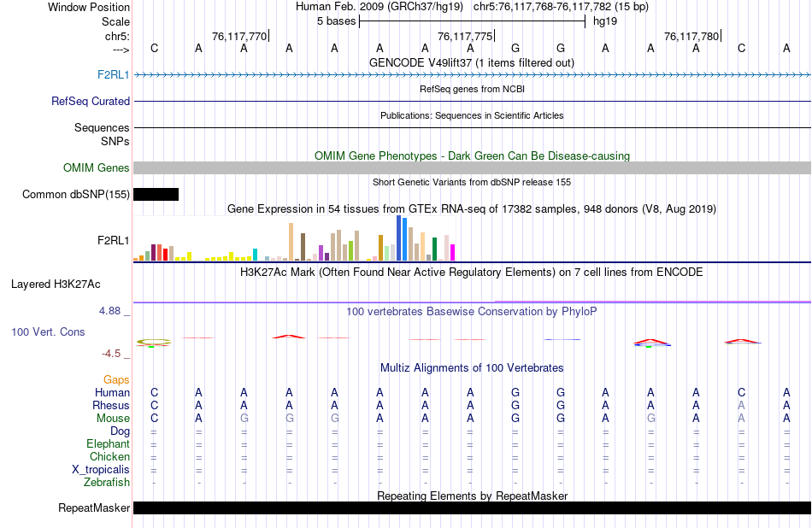This screenshot has width=812, height=528.
Task: Click the cyan GTEx expression bar
Action: click(255, 255)
